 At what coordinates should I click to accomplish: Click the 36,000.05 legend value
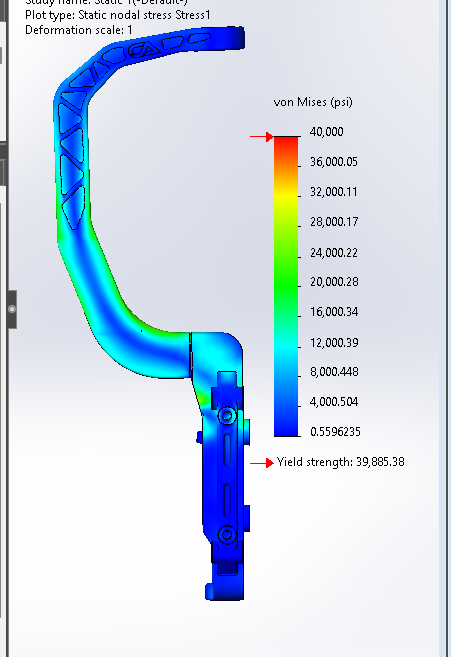tap(334, 162)
